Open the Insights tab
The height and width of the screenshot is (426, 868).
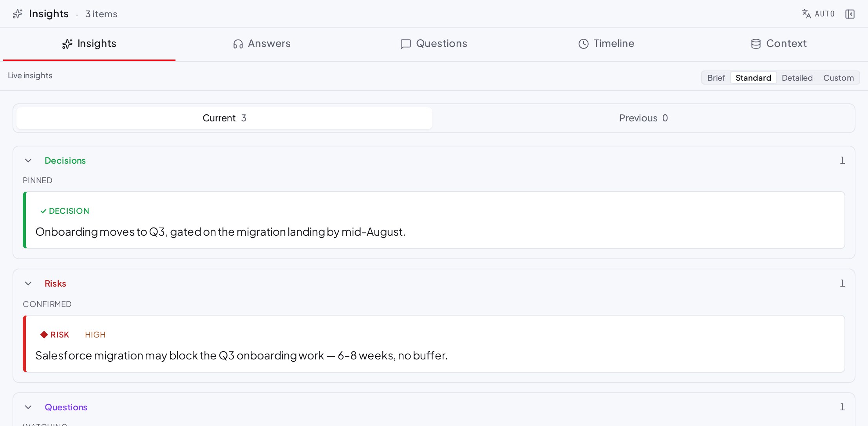[89, 44]
